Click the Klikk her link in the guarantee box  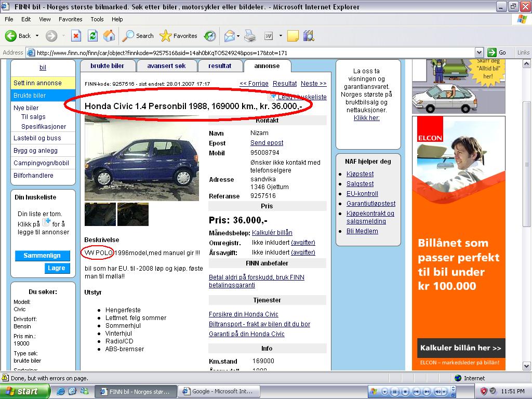click(367, 118)
